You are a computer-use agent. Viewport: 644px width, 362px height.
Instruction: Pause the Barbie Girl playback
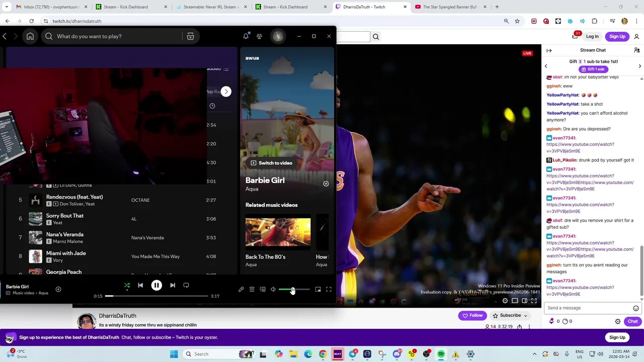[x=156, y=285]
